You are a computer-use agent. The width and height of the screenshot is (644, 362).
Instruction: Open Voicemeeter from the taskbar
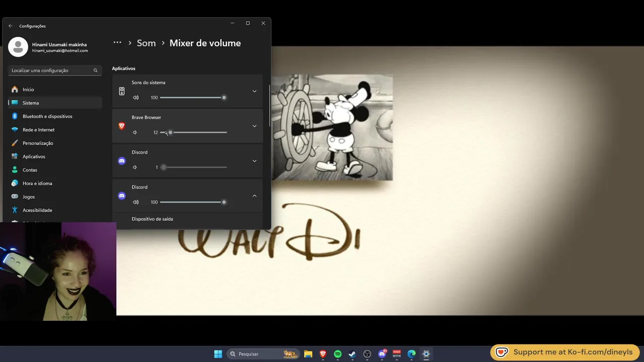(396, 354)
